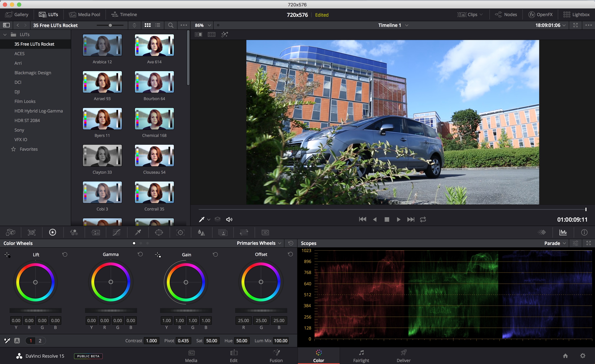
Task: Switch to the Edit page
Action: point(234,356)
